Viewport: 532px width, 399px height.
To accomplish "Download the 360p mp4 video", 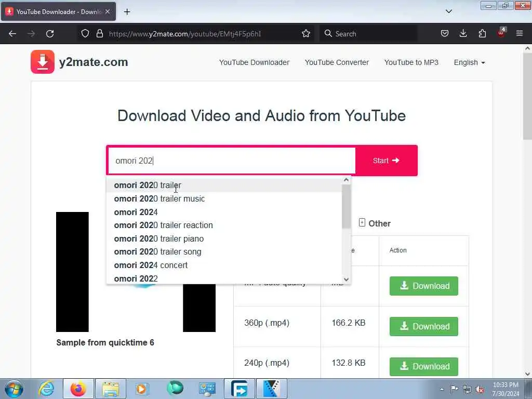I will 424,326.
